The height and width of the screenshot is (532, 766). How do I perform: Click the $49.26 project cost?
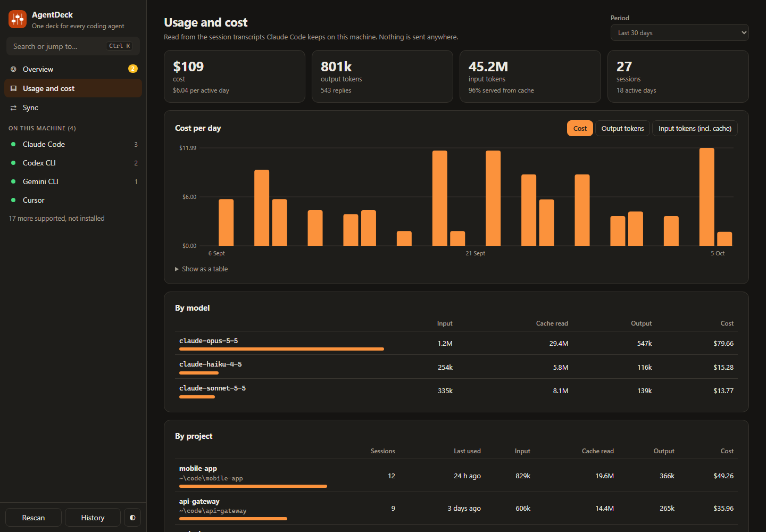(723, 476)
